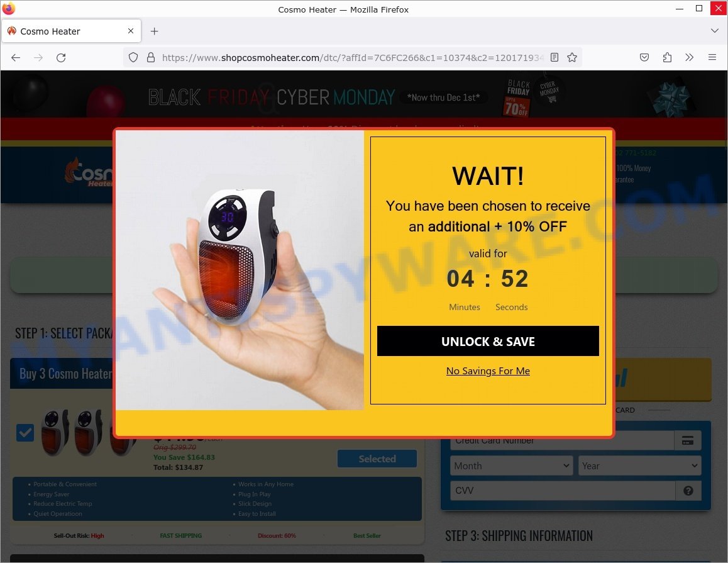Image resolution: width=728 pixels, height=563 pixels.
Task: Click the 'Discount: 60%' label
Action: click(x=277, y=535)
